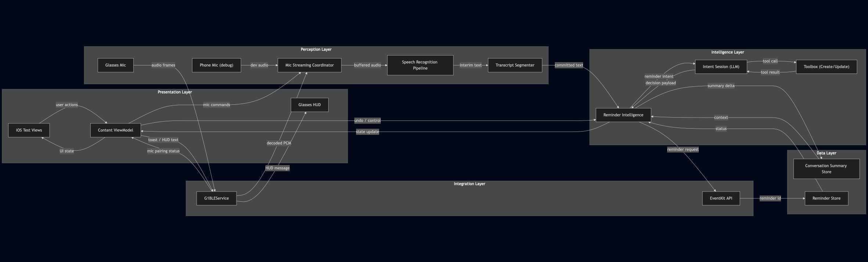Click the 'reminder request' edge label
Viewport: 868px width, 262px height.
[683, 149]
